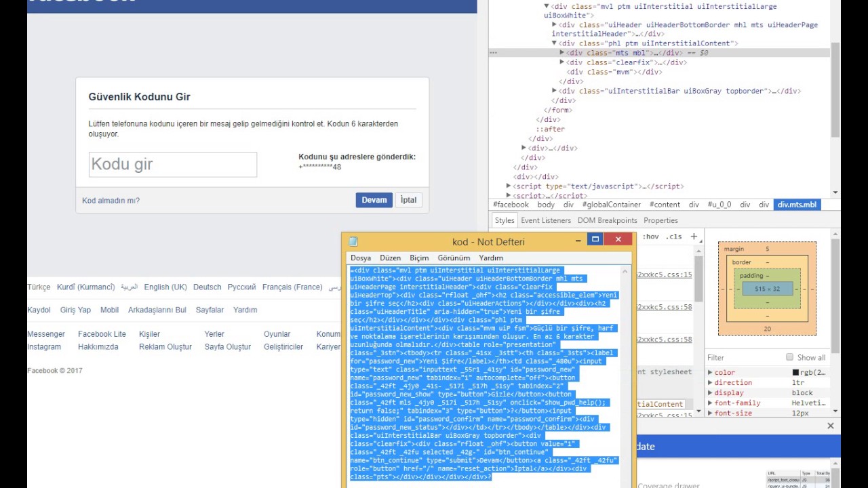Viewport: 868px width, 488px height.
Task: Select #u_0_0 breadcrumb
Action: tap(719, 205)
